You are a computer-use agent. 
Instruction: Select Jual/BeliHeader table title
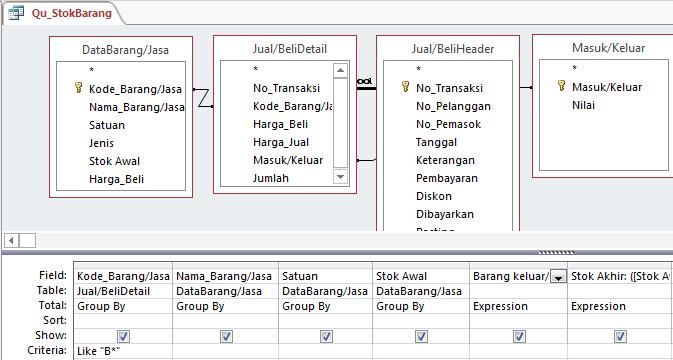pyautogui.click(x=453, y=49)
